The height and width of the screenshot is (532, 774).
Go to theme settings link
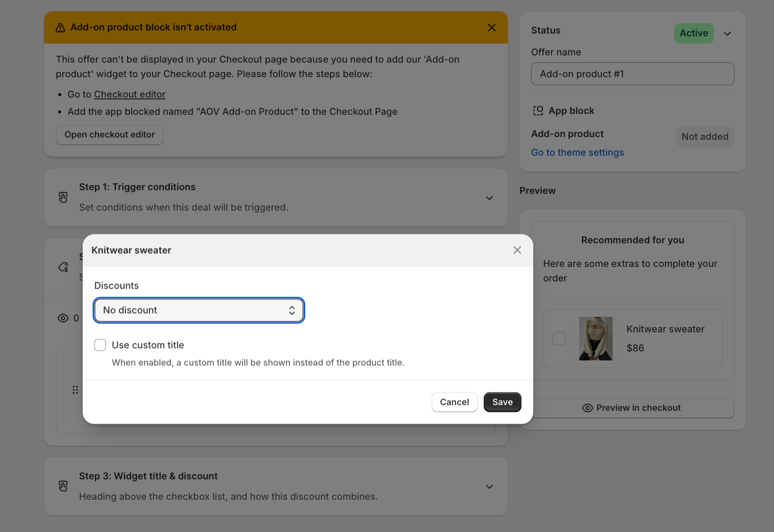[x=577, y=153]
